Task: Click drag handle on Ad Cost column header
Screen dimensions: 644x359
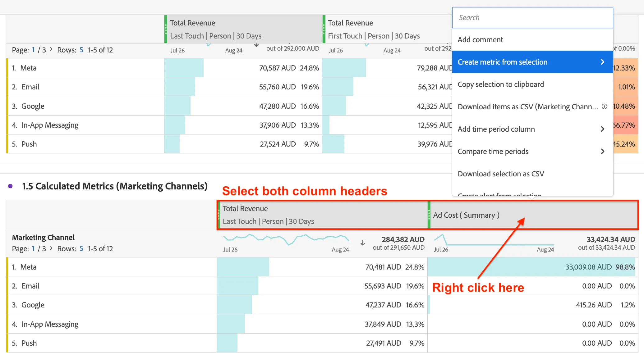Action: click(429, 215)
